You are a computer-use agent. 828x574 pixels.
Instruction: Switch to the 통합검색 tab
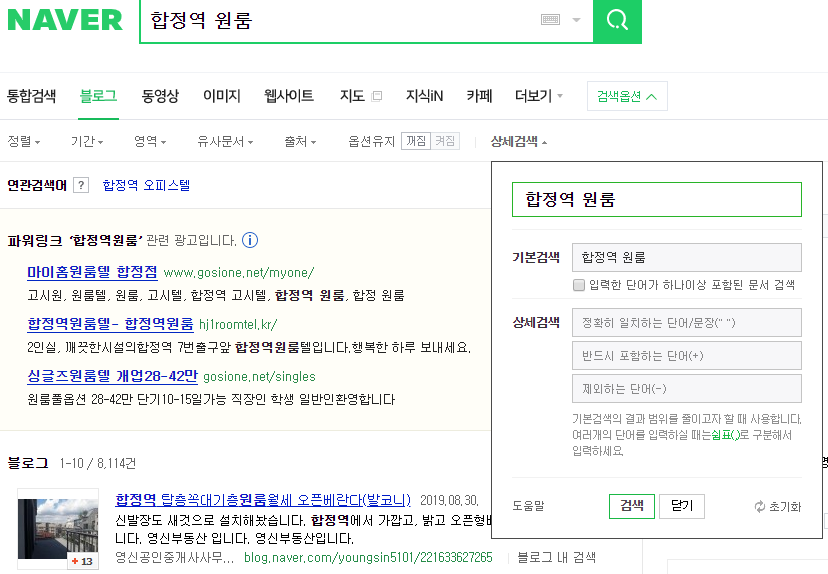(32, 96)
